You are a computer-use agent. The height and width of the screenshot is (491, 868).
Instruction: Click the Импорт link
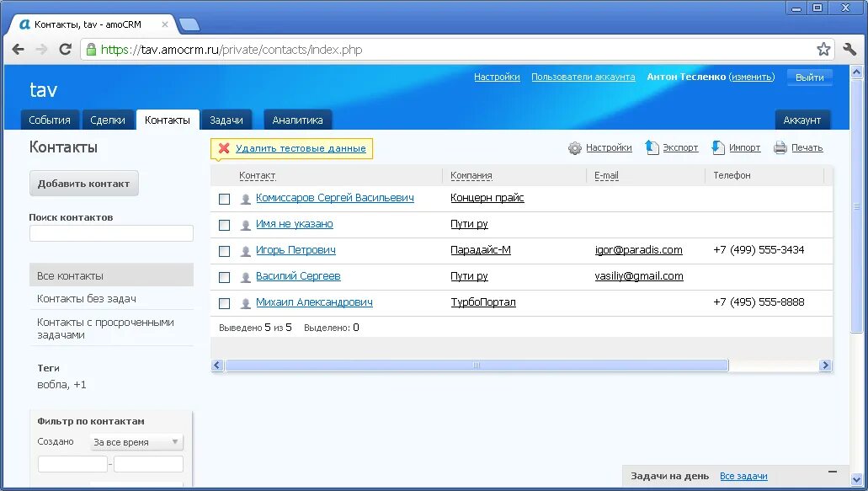click(744, 147)
